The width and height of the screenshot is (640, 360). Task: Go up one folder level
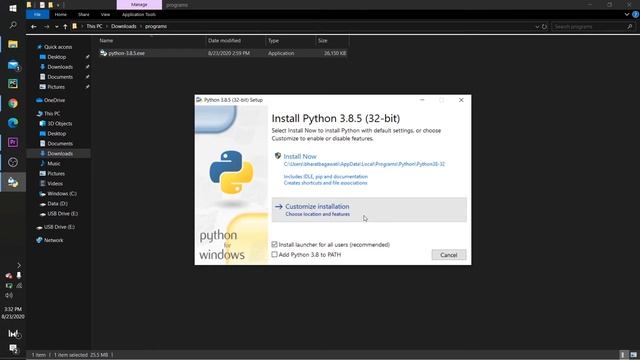(65, 27)
